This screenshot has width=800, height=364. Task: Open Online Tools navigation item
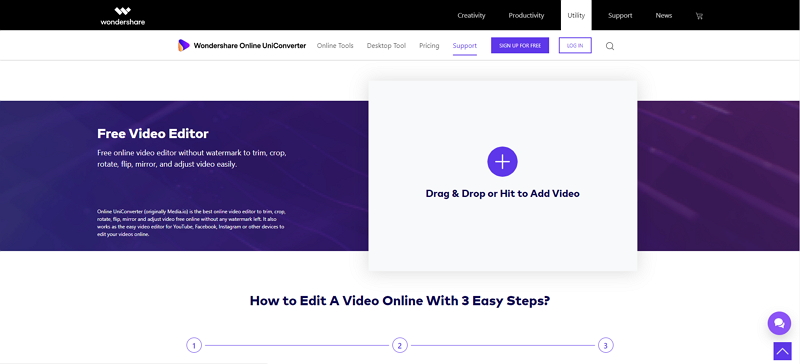point(335,45)
